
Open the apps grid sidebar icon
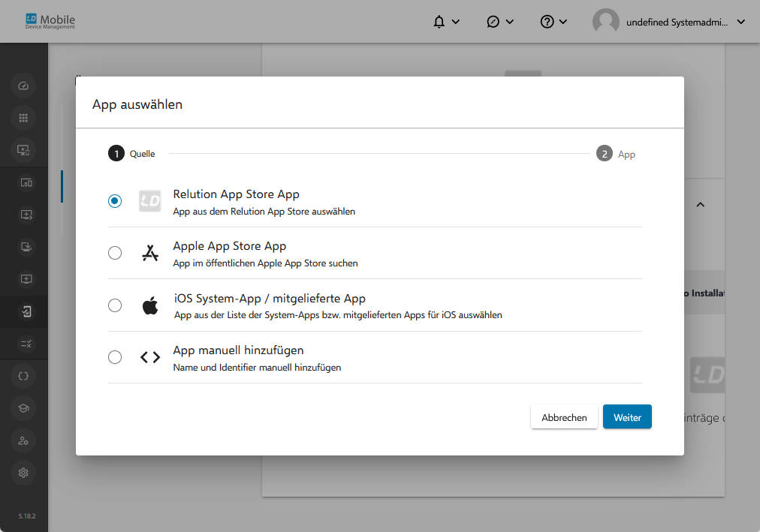coord(23,118)
